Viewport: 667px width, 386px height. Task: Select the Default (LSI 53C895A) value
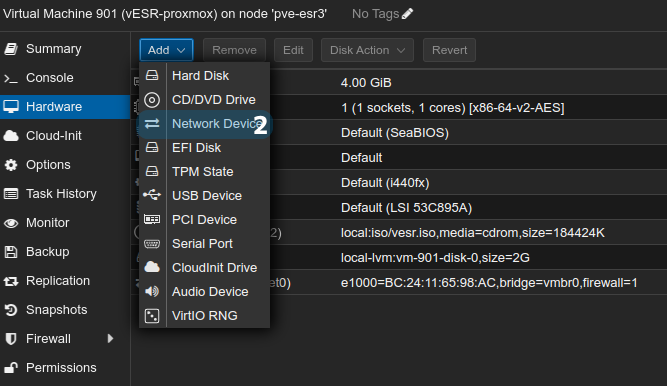pyautogui.click(x=406, y=208)
